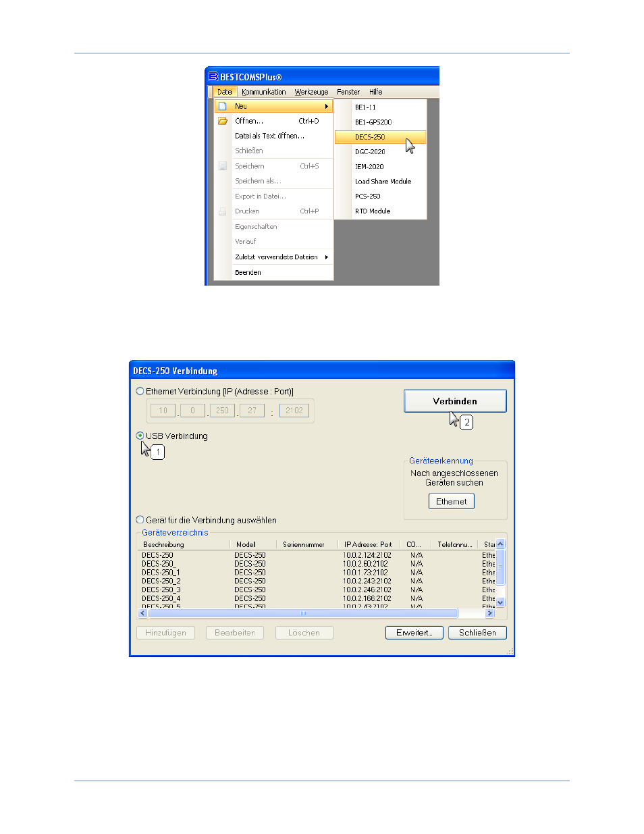This screenshot has height=834, width=644.
Task: Open the Kommunikation menu
Action: pyautogui.click(x=263, y=92)
